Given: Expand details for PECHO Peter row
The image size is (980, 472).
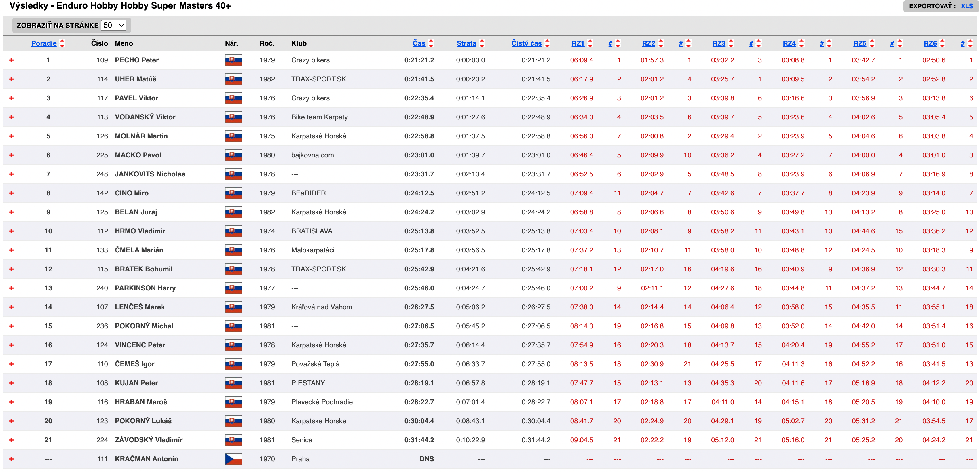Looking at the screenshot, I should click(x=11, y=60).
